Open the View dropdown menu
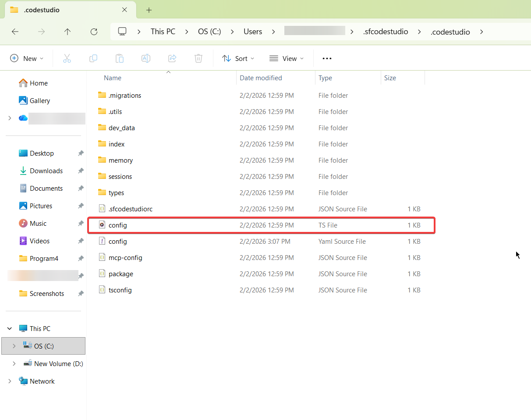 click(287, 58)
